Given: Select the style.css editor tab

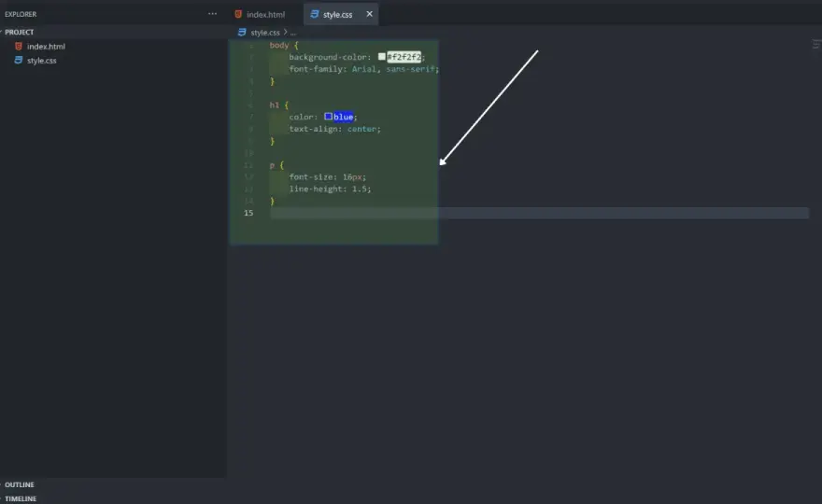Looking at the screenshot, I should (337, 15).
